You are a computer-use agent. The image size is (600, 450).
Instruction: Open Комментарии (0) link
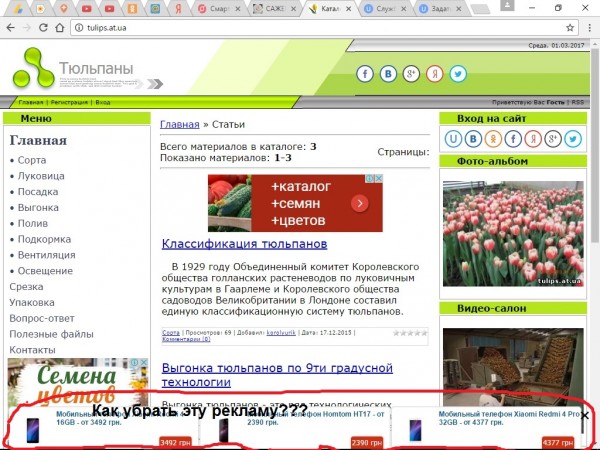186,339
